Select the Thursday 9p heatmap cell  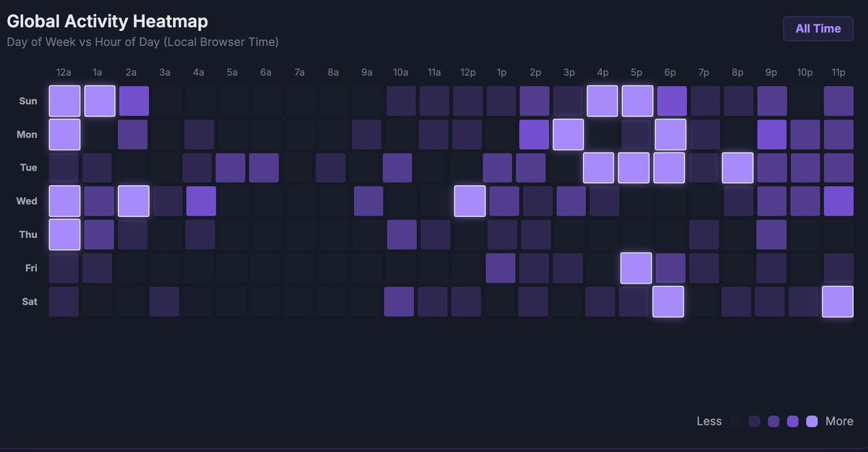point(771,234)
